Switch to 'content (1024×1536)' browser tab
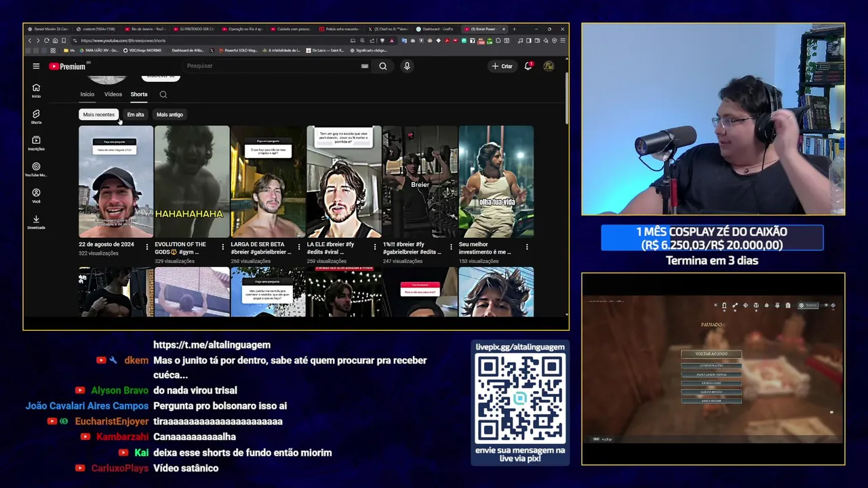868x488 pixels. coord(96,29)
